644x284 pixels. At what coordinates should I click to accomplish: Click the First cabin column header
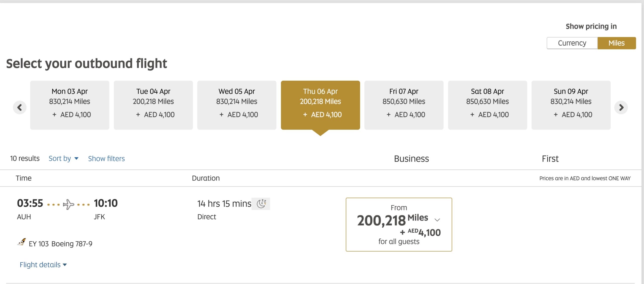[550, 159]
